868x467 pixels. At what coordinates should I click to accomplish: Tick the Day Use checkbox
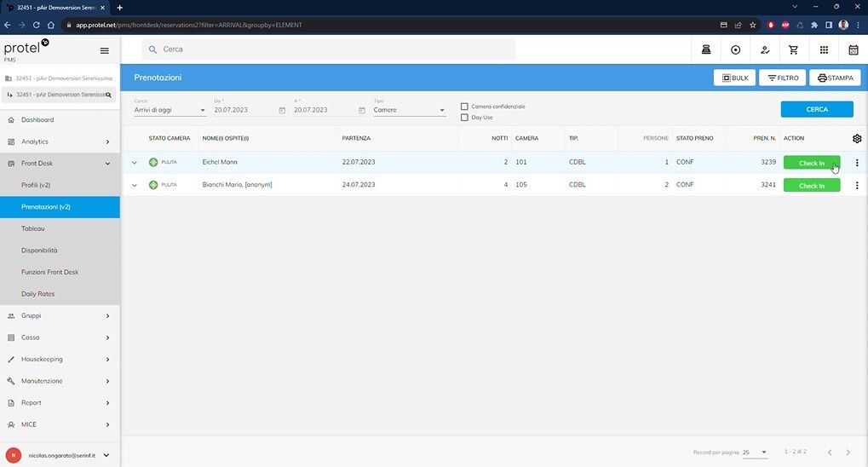pos(464,118)
